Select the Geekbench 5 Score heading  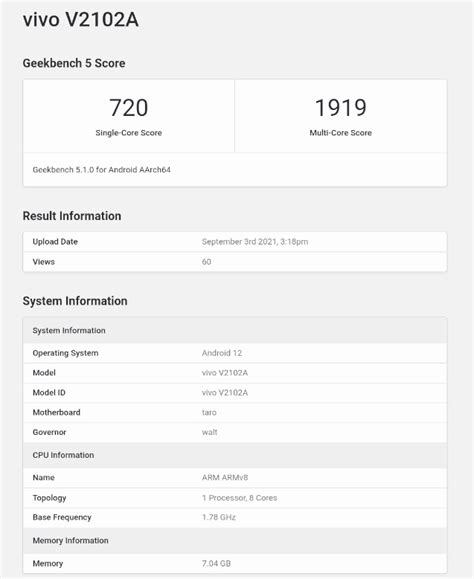(x=74, y=63)
